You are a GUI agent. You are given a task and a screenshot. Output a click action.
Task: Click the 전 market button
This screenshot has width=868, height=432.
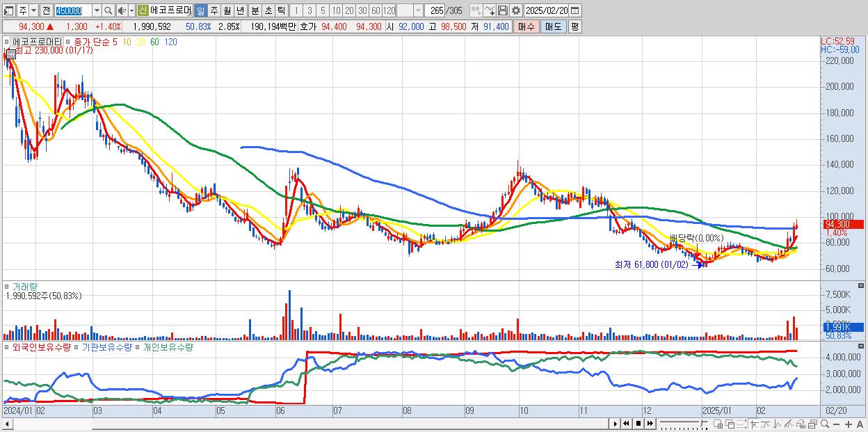[46, 10]
